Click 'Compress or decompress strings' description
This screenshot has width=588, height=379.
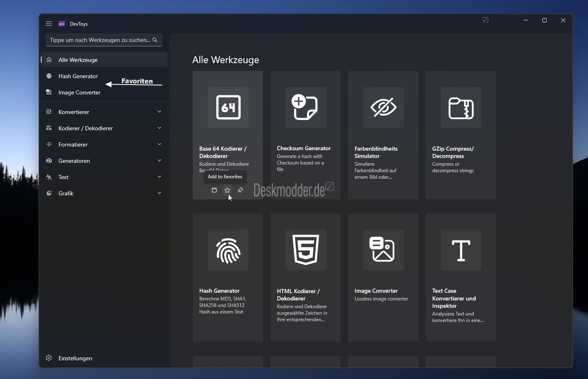453,167
